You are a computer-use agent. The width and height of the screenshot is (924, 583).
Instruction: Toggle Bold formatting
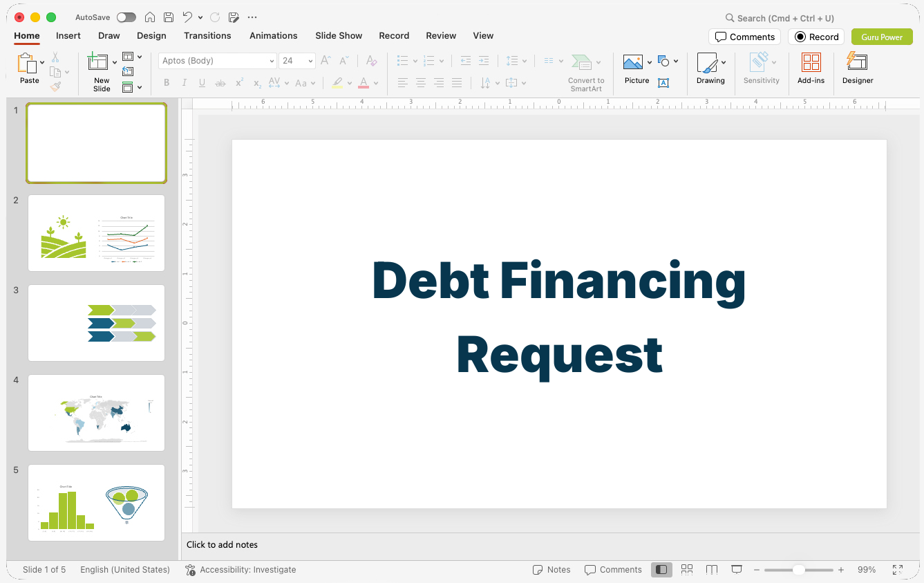point(167,83)
